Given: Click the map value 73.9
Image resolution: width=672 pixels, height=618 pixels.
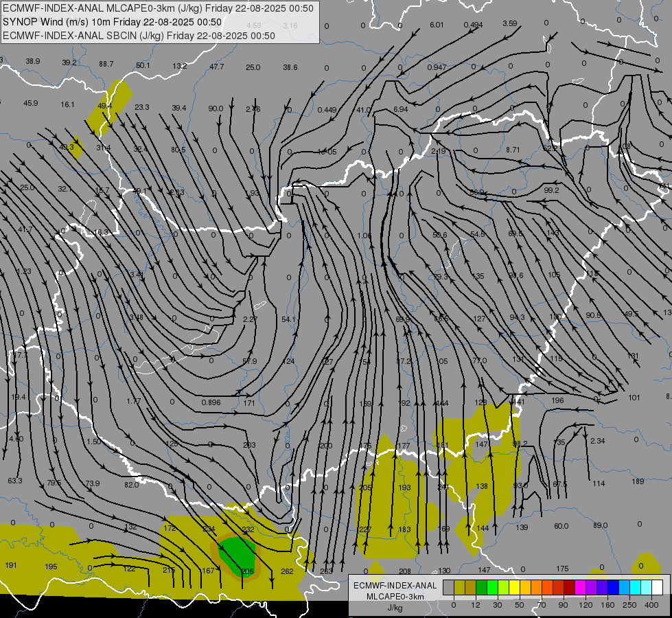Looking at the screenshot, I should click(x=93, y=483).
